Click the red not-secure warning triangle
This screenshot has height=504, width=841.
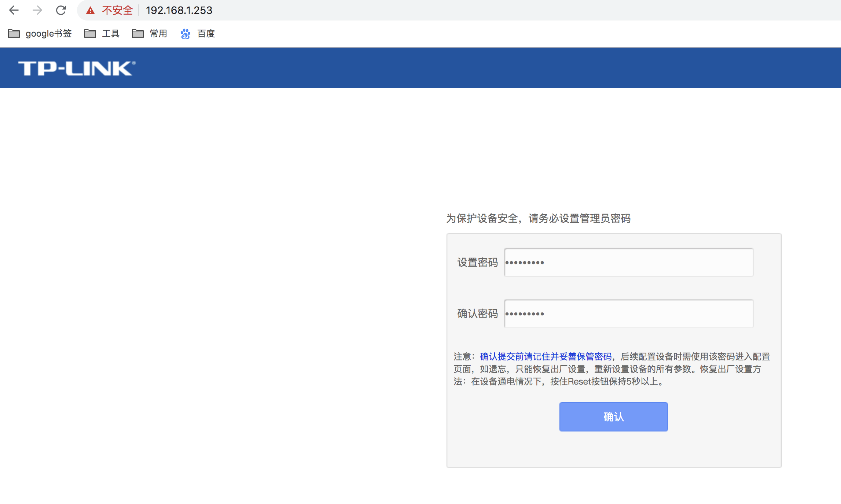coord(90,11)
